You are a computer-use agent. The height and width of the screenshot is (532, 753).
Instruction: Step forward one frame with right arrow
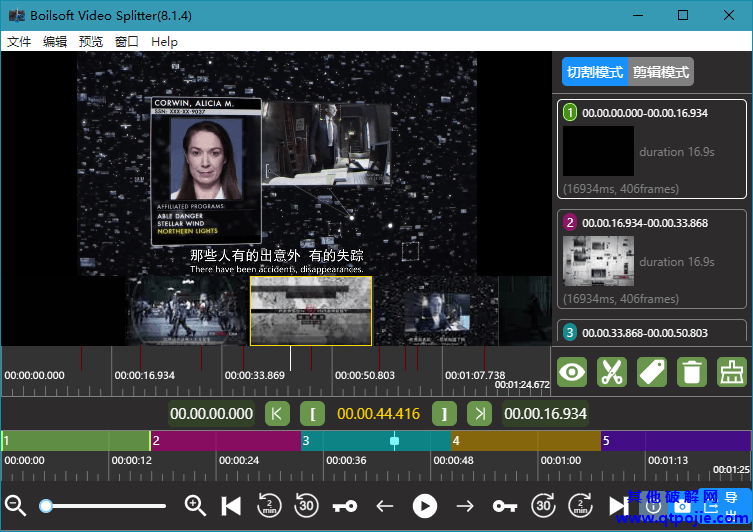click(464, 506)
